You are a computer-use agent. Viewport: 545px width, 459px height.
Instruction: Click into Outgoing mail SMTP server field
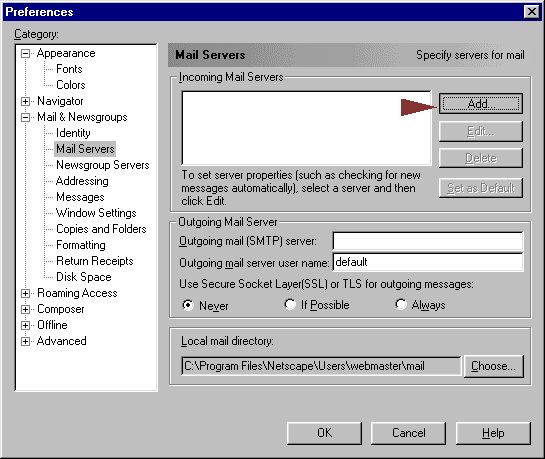(x=428, y=241)
